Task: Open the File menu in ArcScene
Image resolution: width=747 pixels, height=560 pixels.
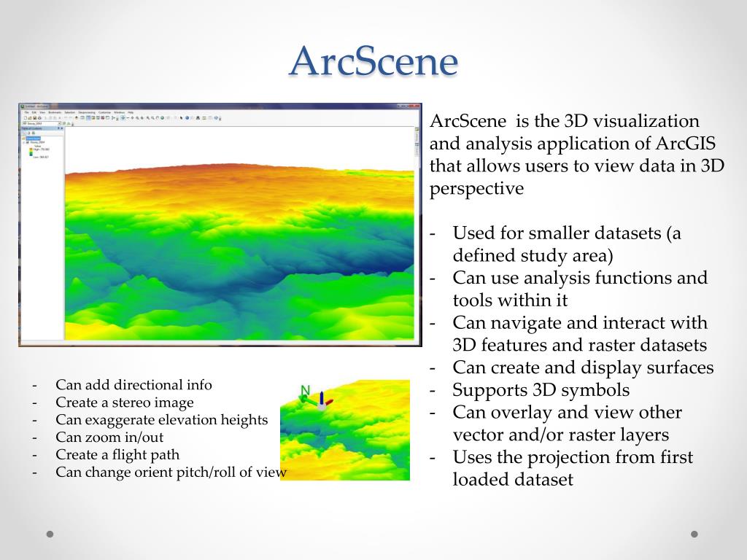Action: [x=27, y=112]
